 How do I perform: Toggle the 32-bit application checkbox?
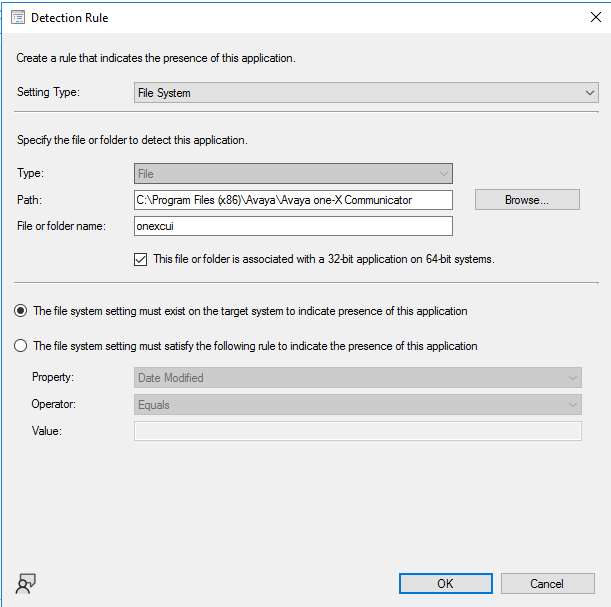pos(140,259)
